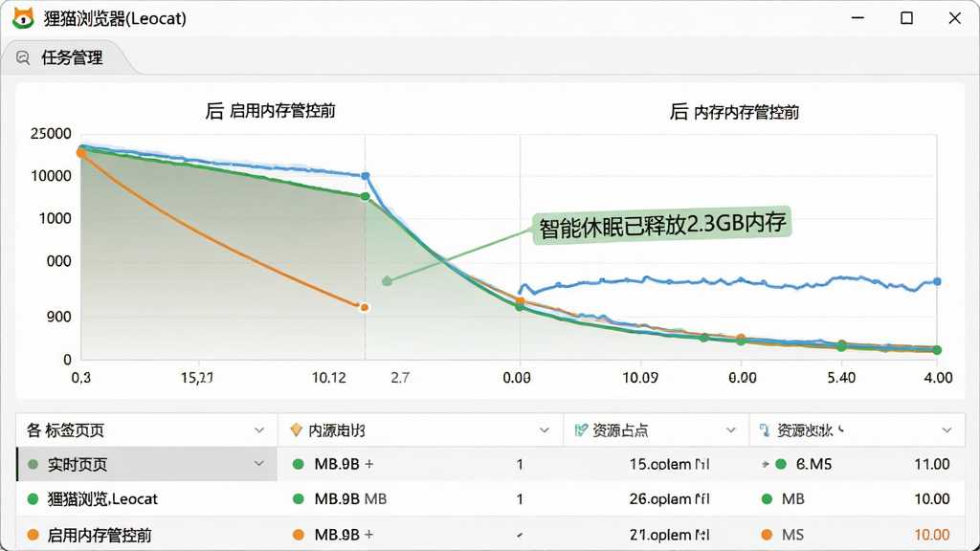
Task: Select the 启用内存管控前 row in the table
Action: (x=490, y=535)
